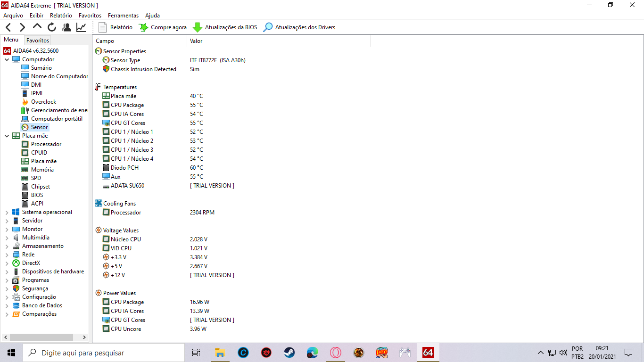
Task: Switch to the Favoritos tab in sidebar
Action: 38,41
